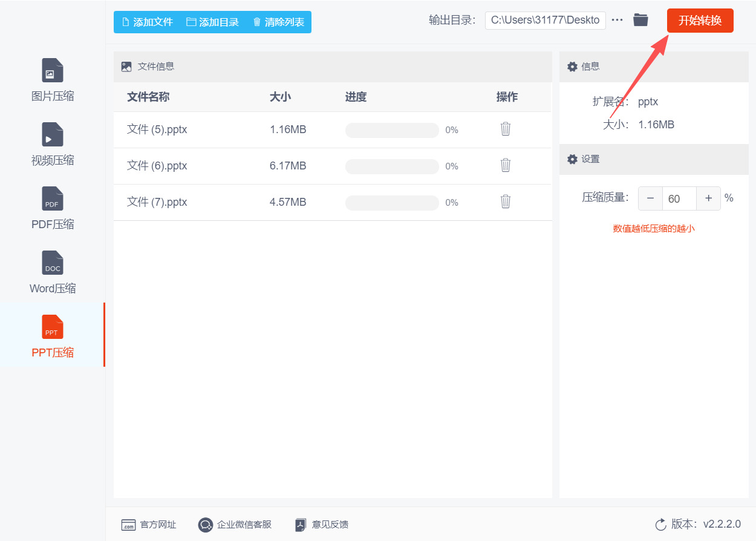756x541 pixels.
Task: Switch to 视频压缩 video compression
Action: tap(52, 143)
